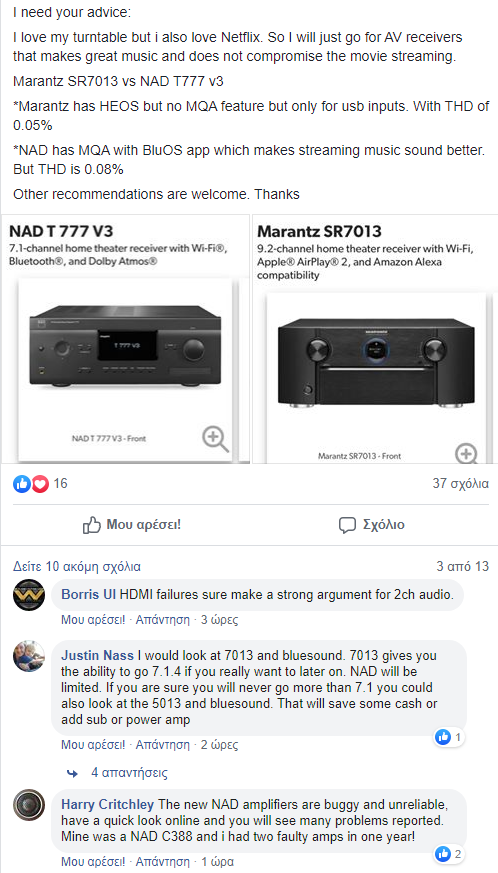This screenshot has height=873, width=498.
Task: Expand Δείτε 10 ακόμη σχόλια
Action: point(77,567)
